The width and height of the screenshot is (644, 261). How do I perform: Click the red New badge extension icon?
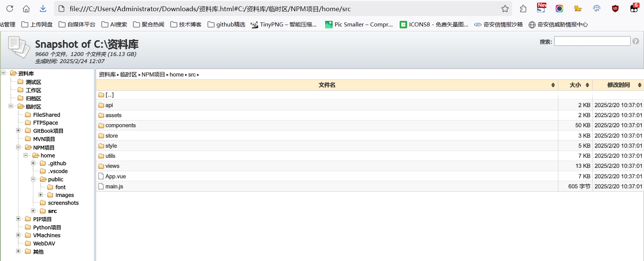click(542, 7)
